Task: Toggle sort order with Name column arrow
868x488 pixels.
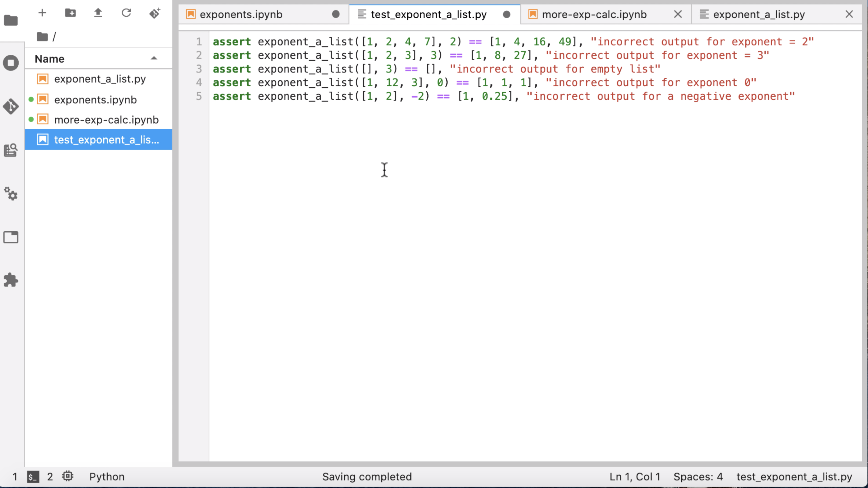Action: point(154,58)
